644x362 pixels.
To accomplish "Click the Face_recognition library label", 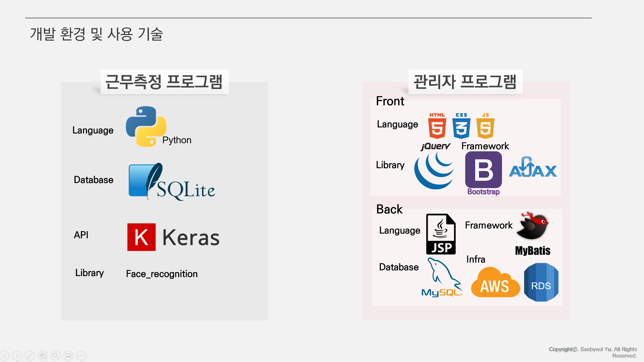I will pos(162,274).
